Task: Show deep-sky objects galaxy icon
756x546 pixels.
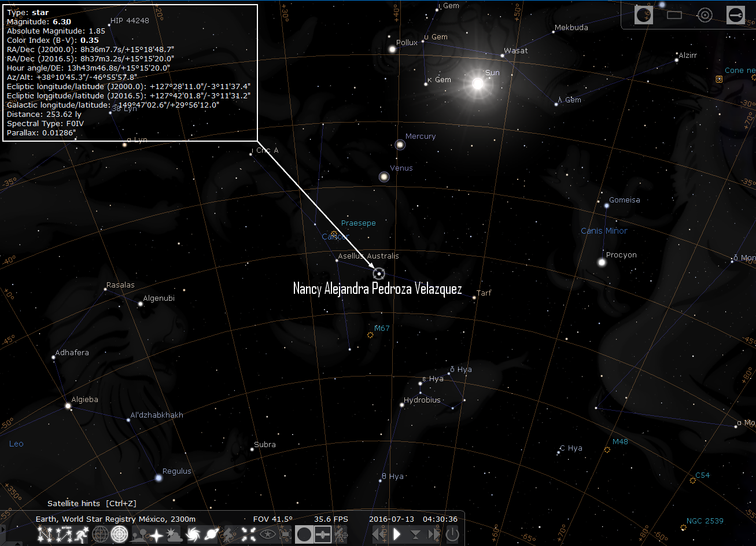Action: tap(193, 534)
